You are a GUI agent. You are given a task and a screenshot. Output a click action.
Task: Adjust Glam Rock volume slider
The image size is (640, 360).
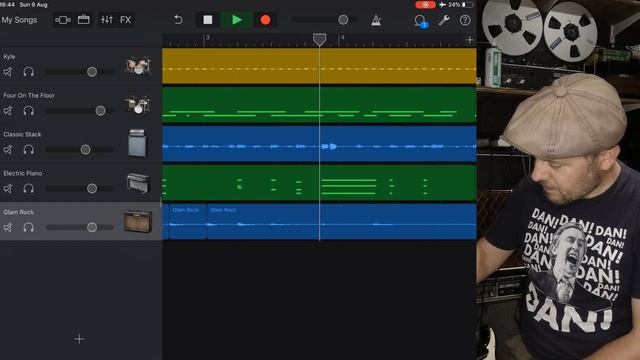80,227
